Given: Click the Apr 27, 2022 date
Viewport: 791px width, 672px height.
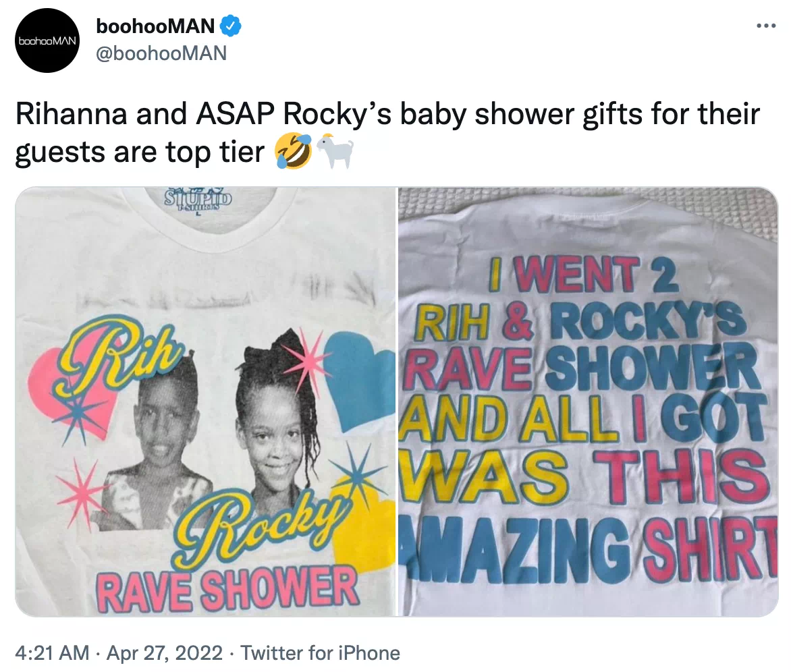Looking at the screenshot, I should pyautogui.click(x=165, y=653).
